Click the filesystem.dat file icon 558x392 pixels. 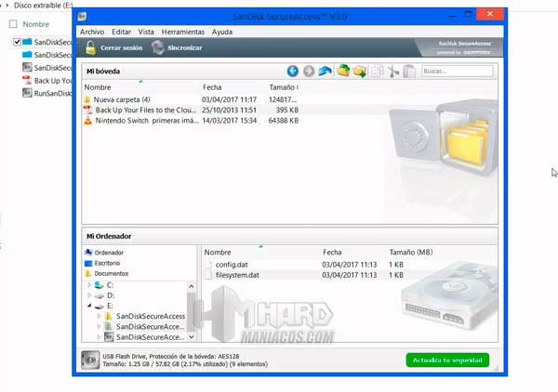click(209, 275)
